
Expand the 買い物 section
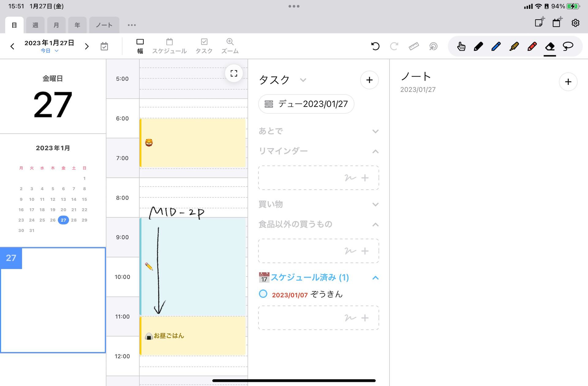pyautogui.click(x=375, y=204)
